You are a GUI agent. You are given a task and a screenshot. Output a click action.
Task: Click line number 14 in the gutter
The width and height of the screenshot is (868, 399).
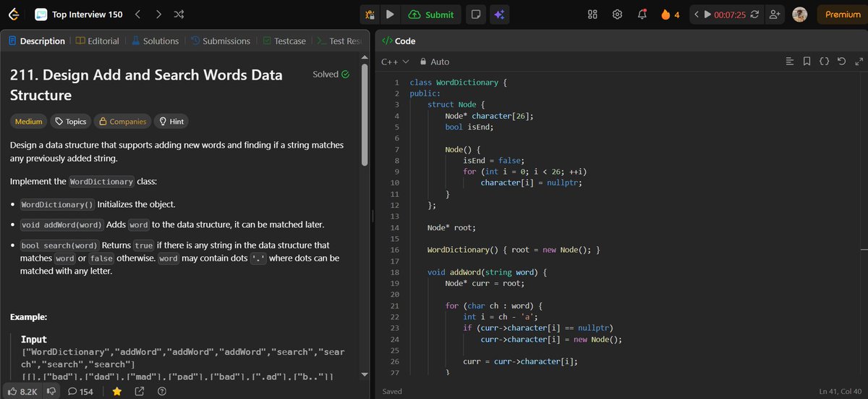coord(394,227)
